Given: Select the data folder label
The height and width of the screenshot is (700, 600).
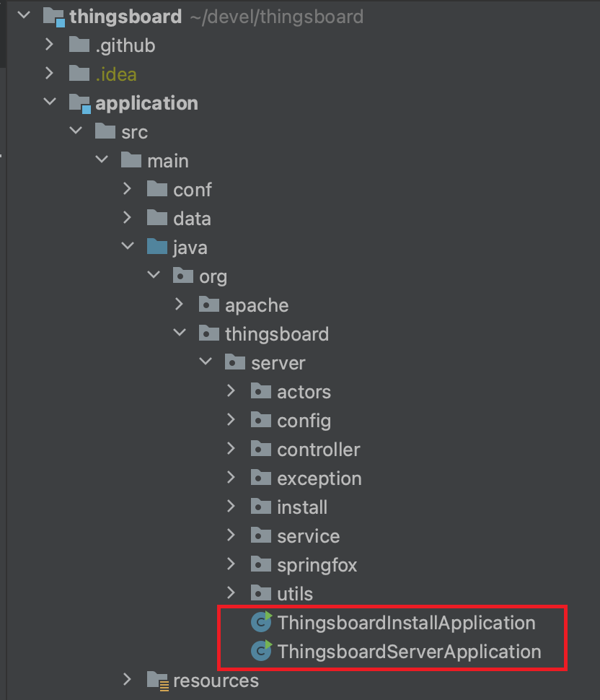Looking at the screenshot, I should click(x=192, y=219).
